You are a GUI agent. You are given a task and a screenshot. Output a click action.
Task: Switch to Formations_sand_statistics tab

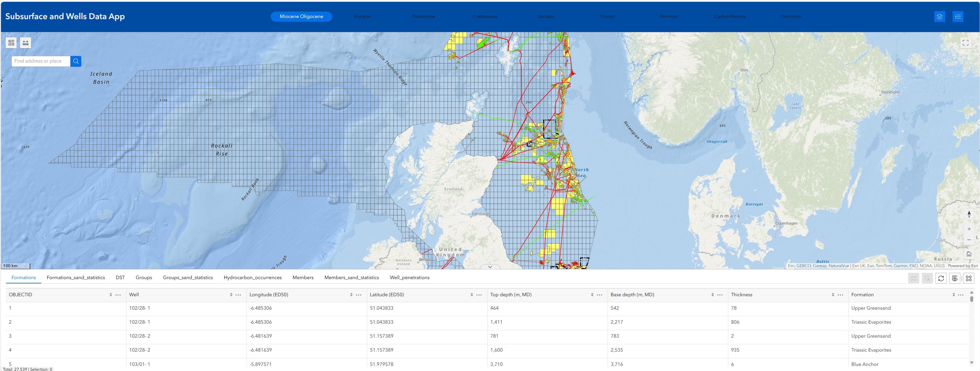click(76, 277)
